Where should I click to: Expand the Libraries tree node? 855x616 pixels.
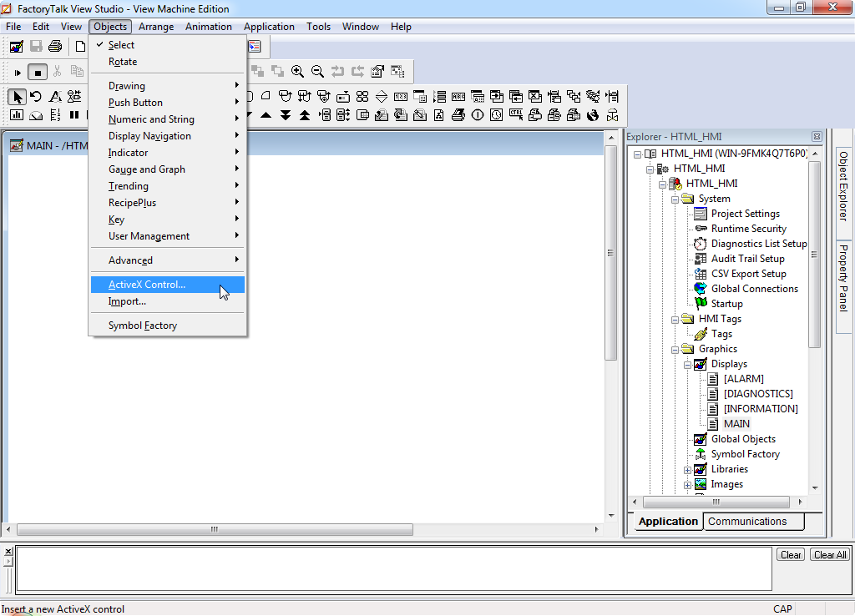pos(688,470)
